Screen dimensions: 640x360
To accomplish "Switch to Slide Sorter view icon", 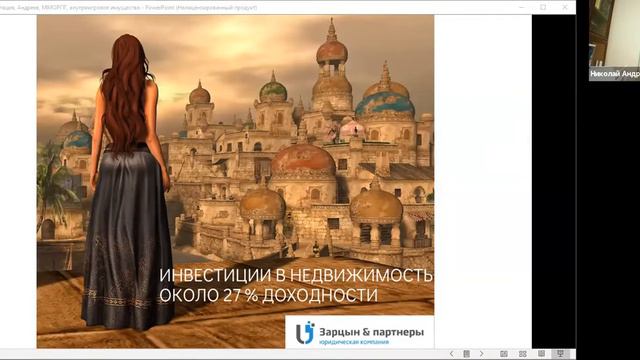I will coord(523,353).
